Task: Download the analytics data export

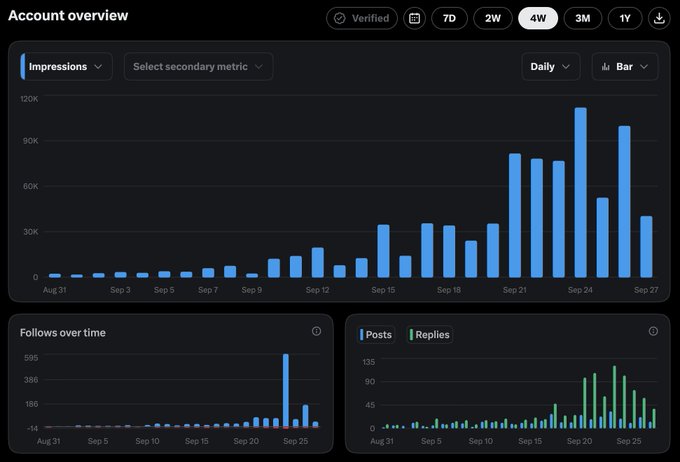Action: [659, 18]
